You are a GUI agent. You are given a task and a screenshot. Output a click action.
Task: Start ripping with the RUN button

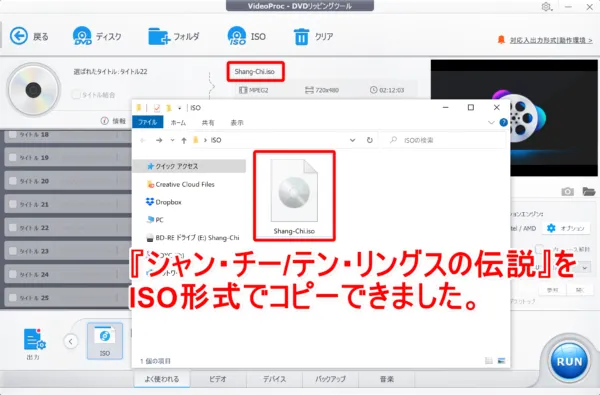(569, 361)
